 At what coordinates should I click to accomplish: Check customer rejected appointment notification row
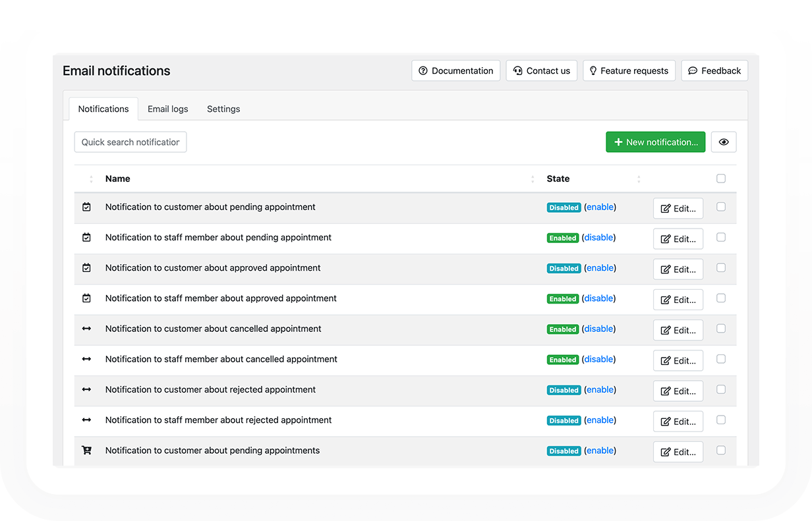pyautogui.click(x=721, y=389)
